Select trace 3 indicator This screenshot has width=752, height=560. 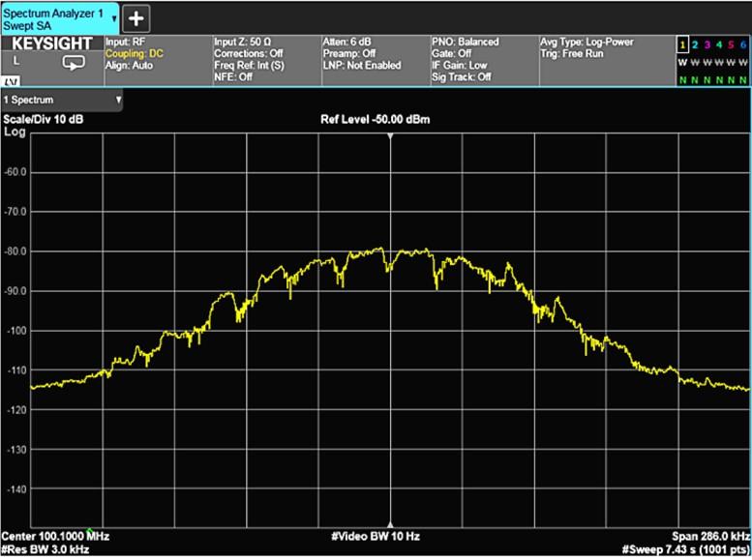(x=707, y=45)
